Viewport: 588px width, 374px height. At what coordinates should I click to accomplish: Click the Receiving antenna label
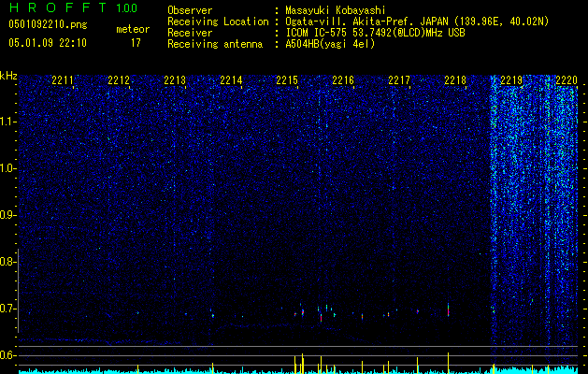215,44
